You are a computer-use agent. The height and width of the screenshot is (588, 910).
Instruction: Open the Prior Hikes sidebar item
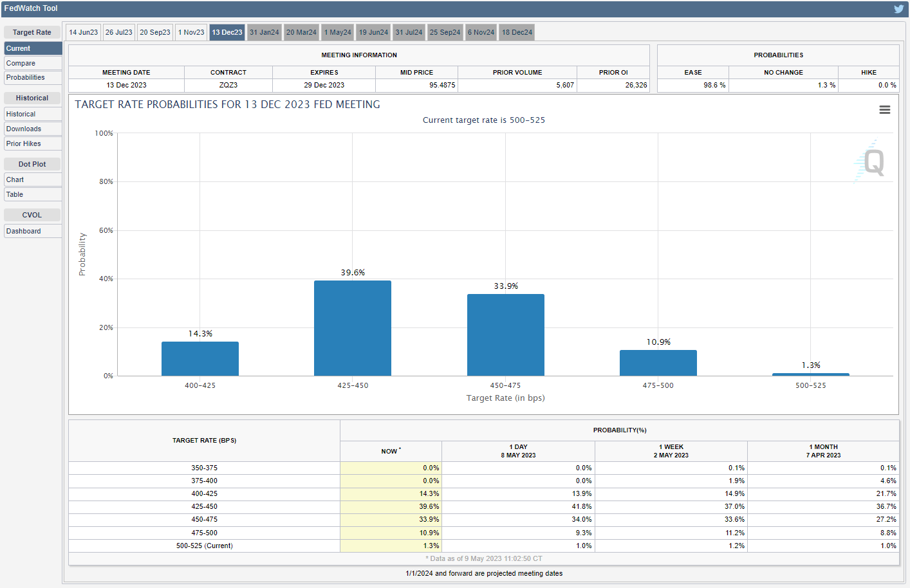point(33,143)
